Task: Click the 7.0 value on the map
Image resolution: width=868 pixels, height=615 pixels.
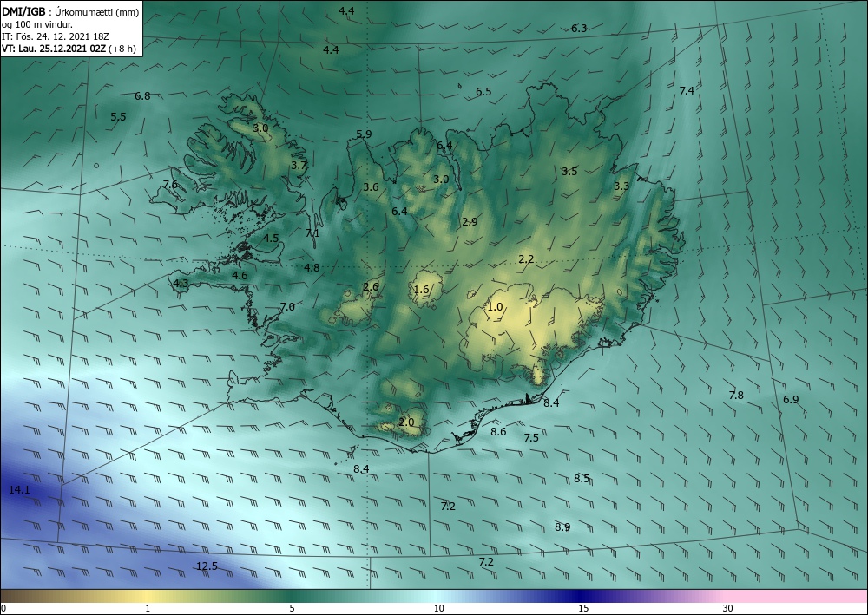Action: pyautogui.click(x=287, y=307)
